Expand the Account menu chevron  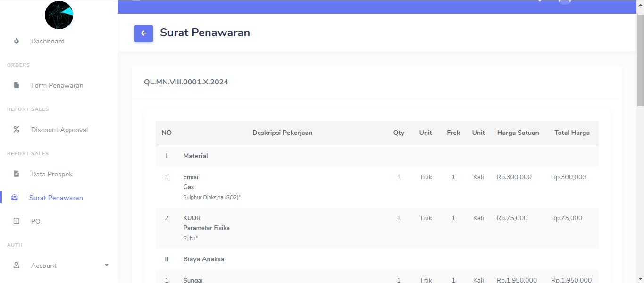106,265
